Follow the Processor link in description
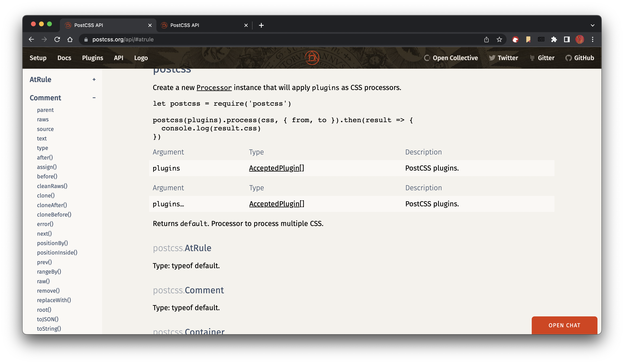 214,88
